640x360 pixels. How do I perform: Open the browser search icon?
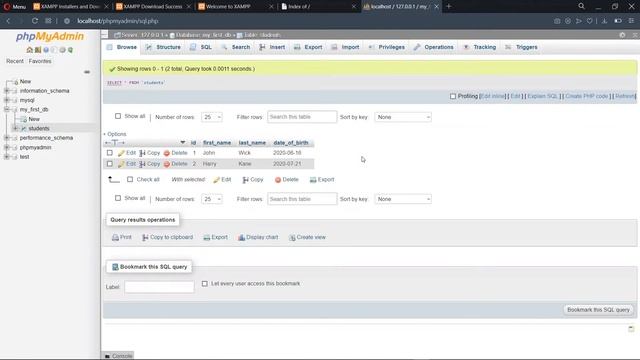click(581, 6)
